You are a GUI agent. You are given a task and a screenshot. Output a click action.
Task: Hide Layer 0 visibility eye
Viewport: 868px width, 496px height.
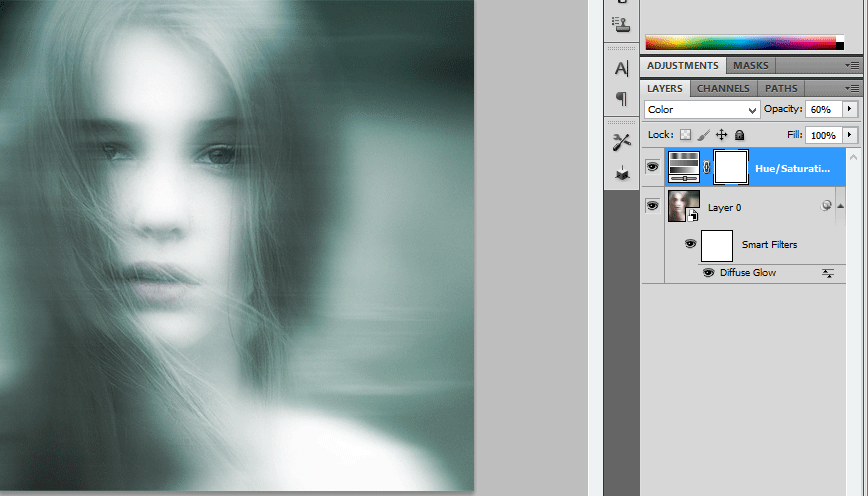pos(653,206)
